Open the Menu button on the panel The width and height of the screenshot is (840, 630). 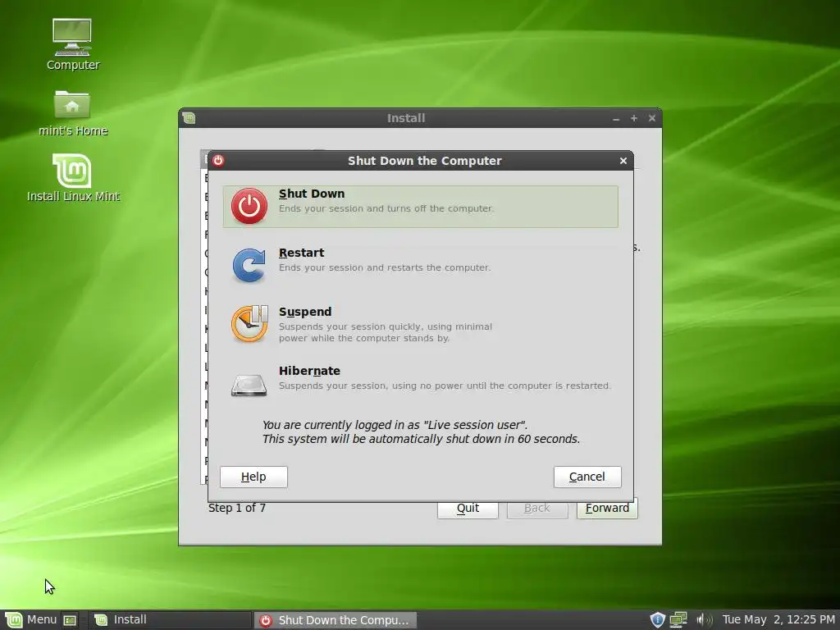(31, 620)
